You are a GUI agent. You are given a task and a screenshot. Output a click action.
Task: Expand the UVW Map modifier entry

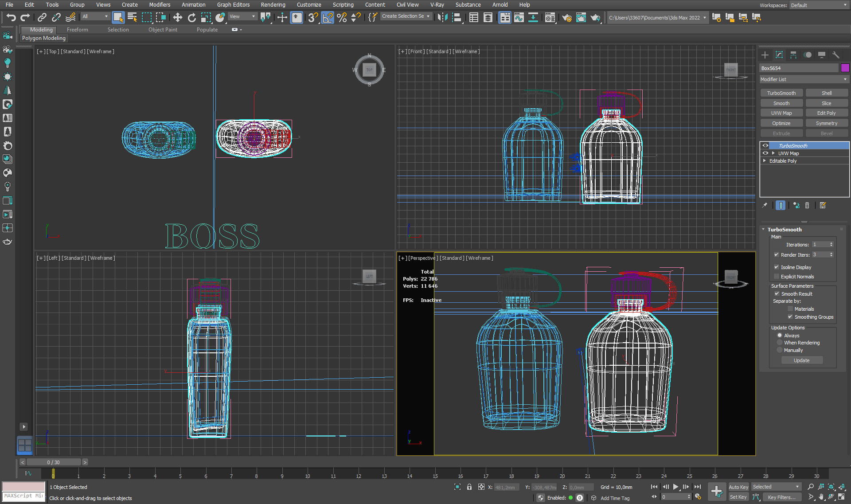(x=773, y=153)
